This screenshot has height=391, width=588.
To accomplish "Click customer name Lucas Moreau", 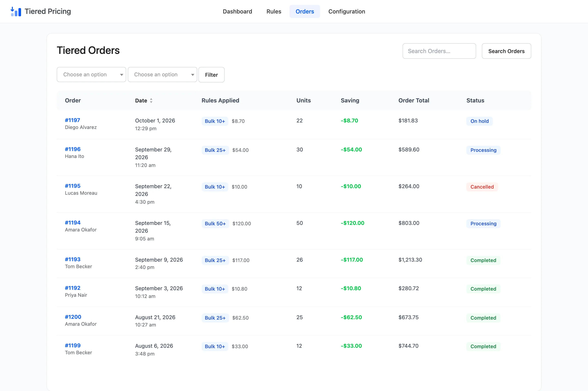I will point(81,193).
